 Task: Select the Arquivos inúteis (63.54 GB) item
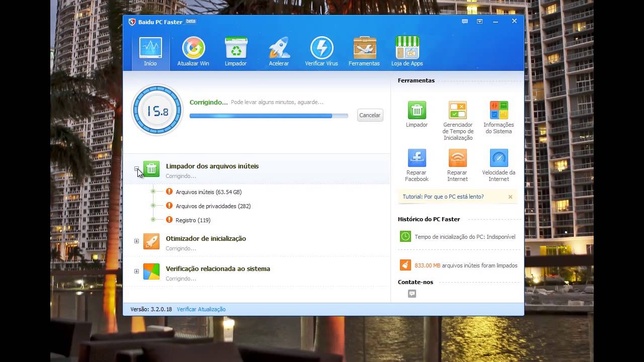click(x=209, y=192)
